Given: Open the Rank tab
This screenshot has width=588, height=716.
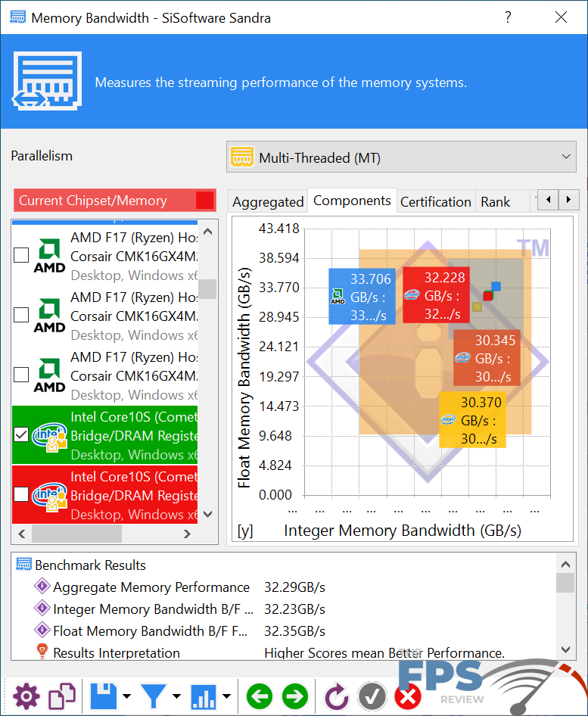Looking at the screenshot, I should click(496, 201).
